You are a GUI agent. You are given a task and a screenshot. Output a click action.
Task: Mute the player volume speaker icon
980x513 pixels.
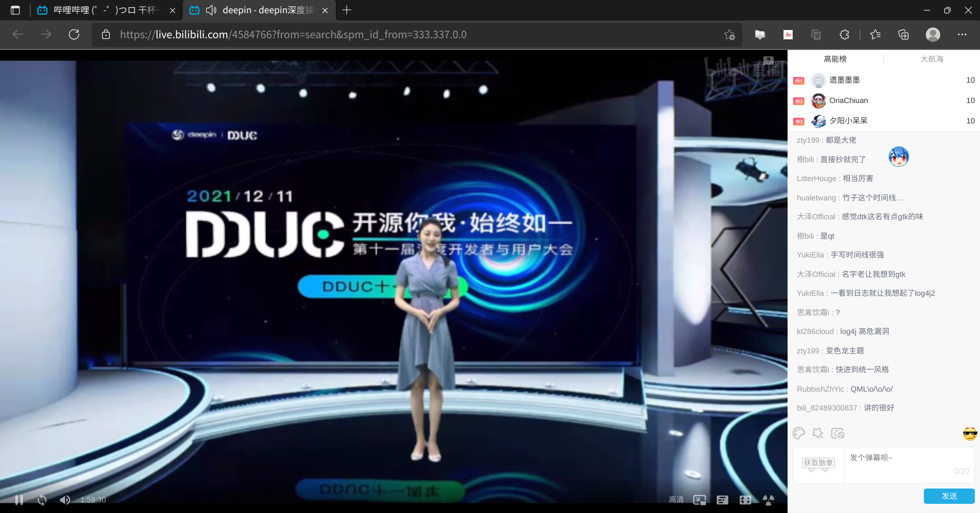click(x=65, y=500)
